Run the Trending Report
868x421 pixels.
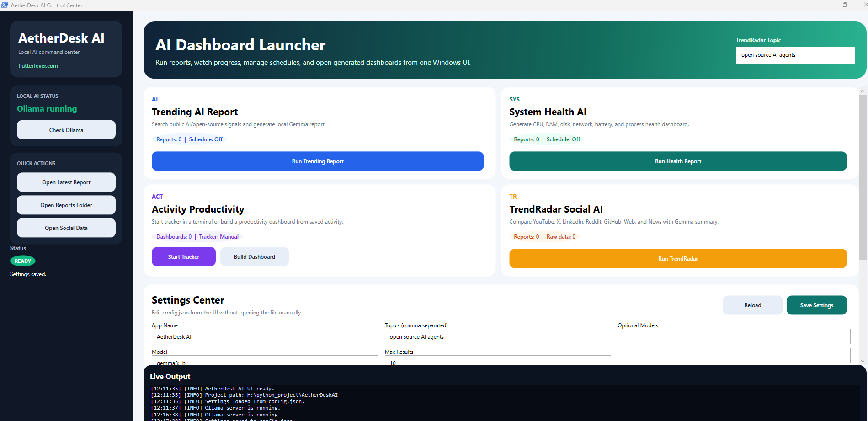(318, 161)
